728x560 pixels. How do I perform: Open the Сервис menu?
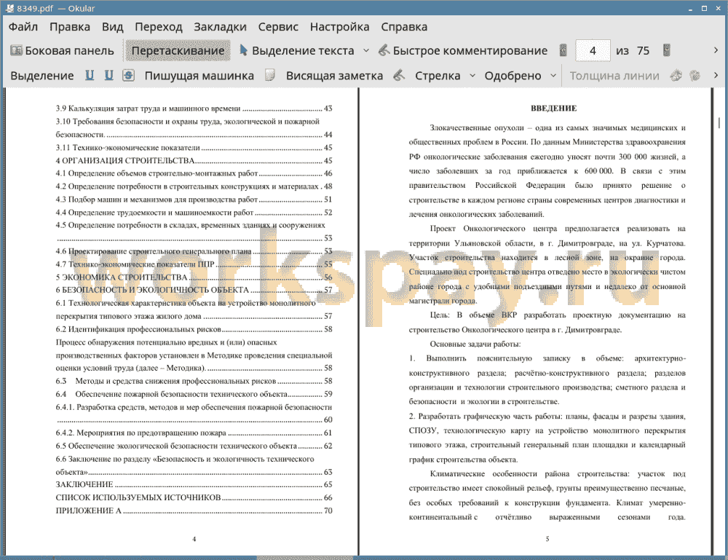[x=278, y=27]
